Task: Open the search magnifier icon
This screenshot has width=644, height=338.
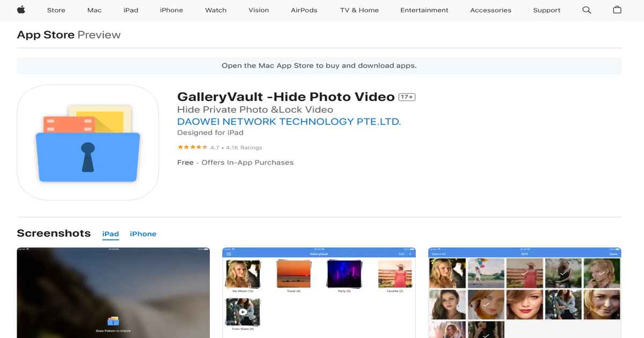Action: click(587, 10)
